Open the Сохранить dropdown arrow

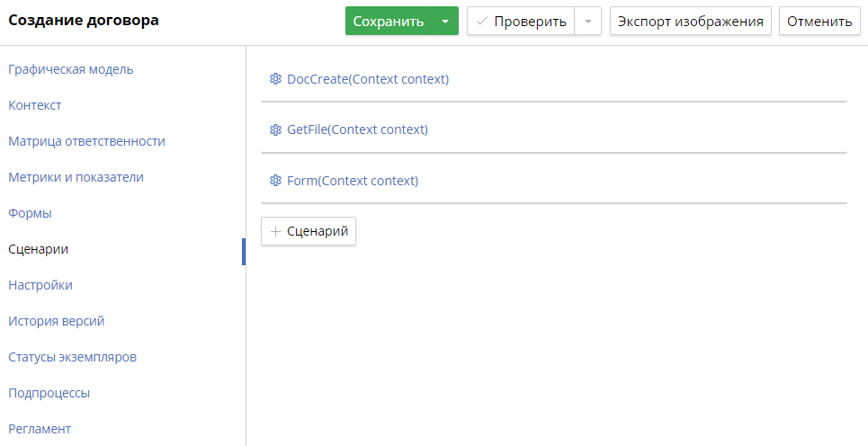445,21
